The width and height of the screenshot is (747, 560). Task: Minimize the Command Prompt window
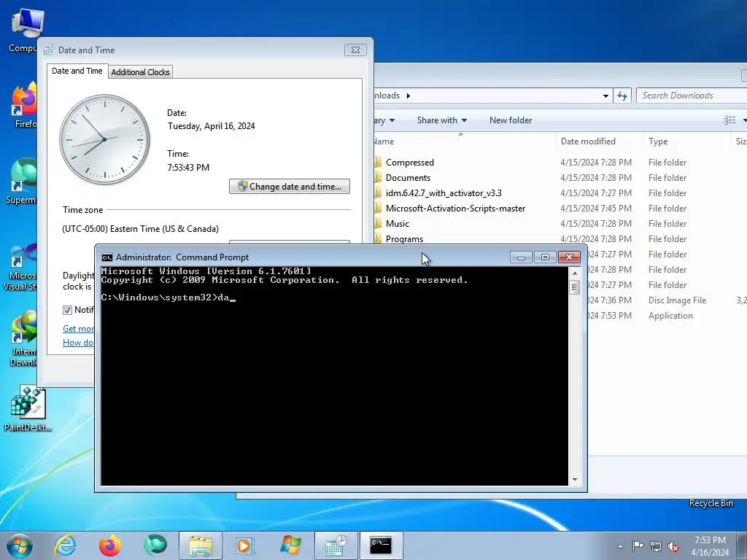521,257
